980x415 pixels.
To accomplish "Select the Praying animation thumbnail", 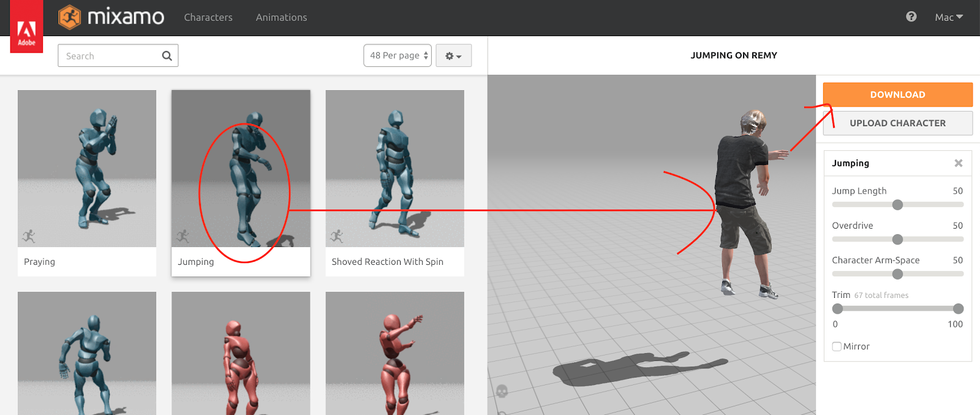I will (x=87, y=169).
